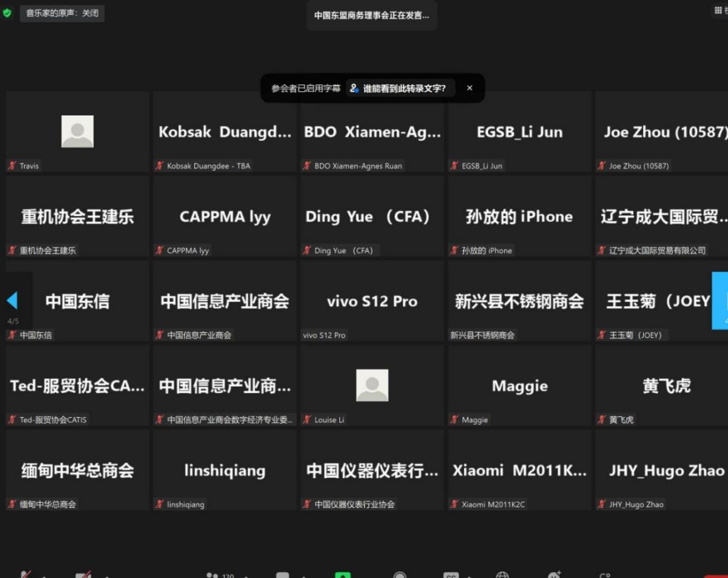Open the reactions smiley icon
728x578 pixels.
click(554, 574)
